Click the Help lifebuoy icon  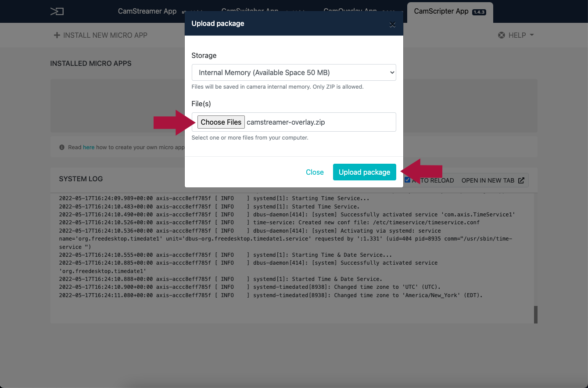coord(502,35)
